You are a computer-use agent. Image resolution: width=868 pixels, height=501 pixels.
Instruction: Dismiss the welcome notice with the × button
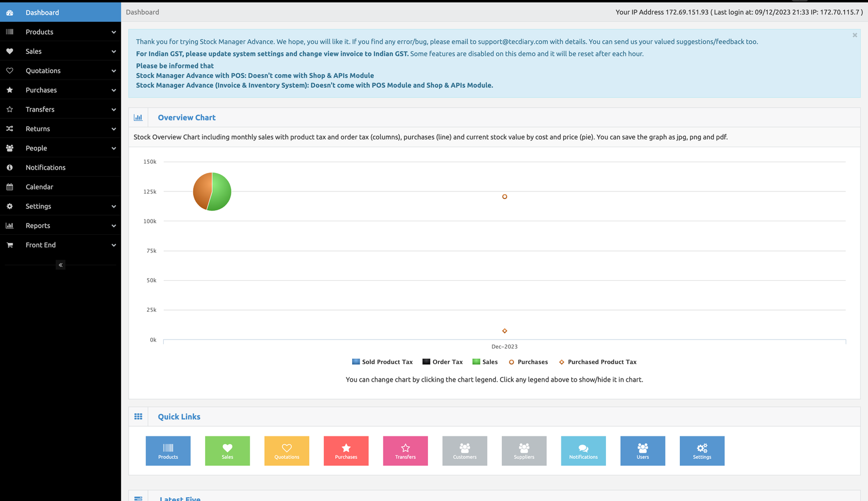tap(854, 35)
